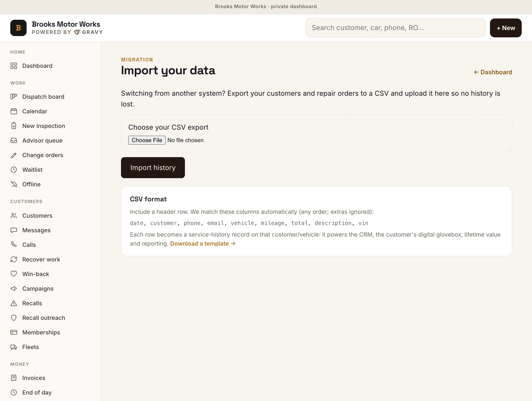Click the Advisor queue inbox icon
This screenshot has height=401, width=532.
pyautogui.click(x=14, y=140)
